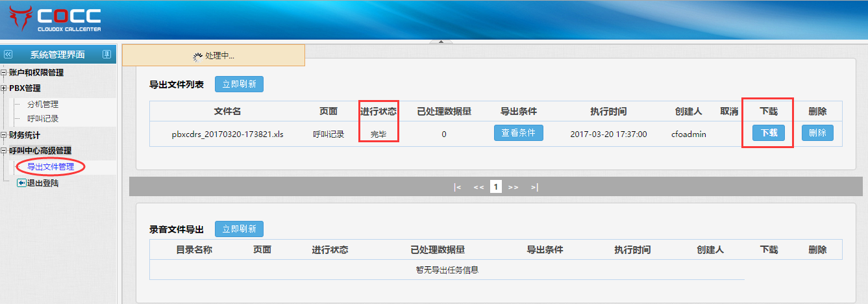Open 分机管理 in the sidebar
The width and height of the screenshot is (868, 304).
click(x=43, y=104)
